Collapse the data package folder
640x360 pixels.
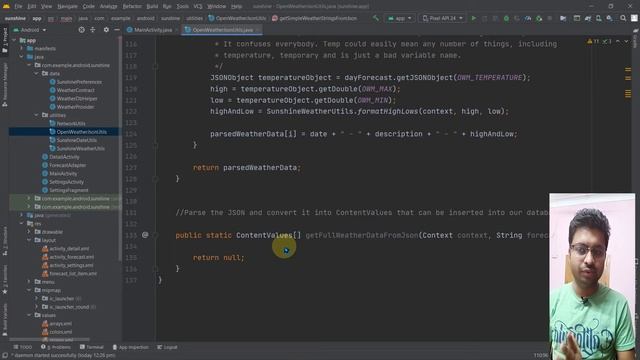37,73
